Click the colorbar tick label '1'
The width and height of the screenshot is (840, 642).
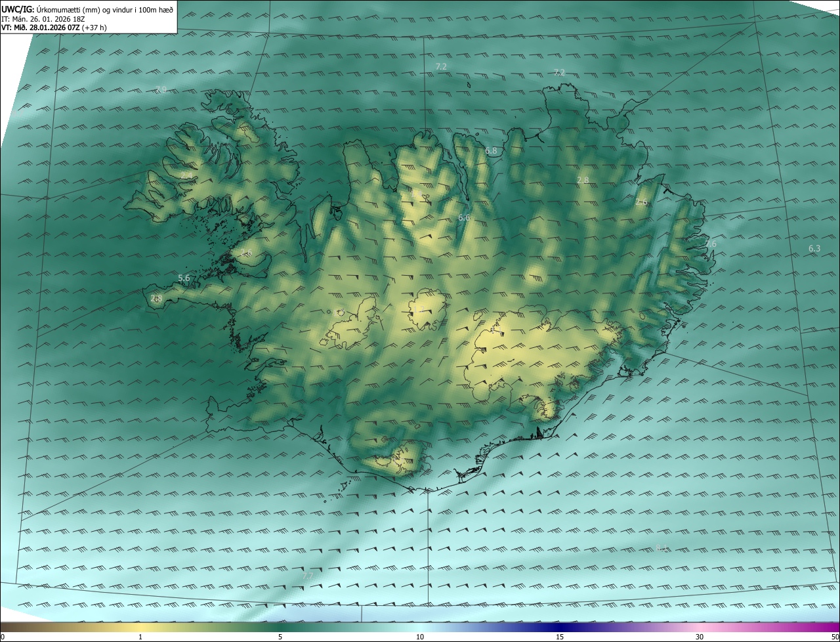point(140,637)
